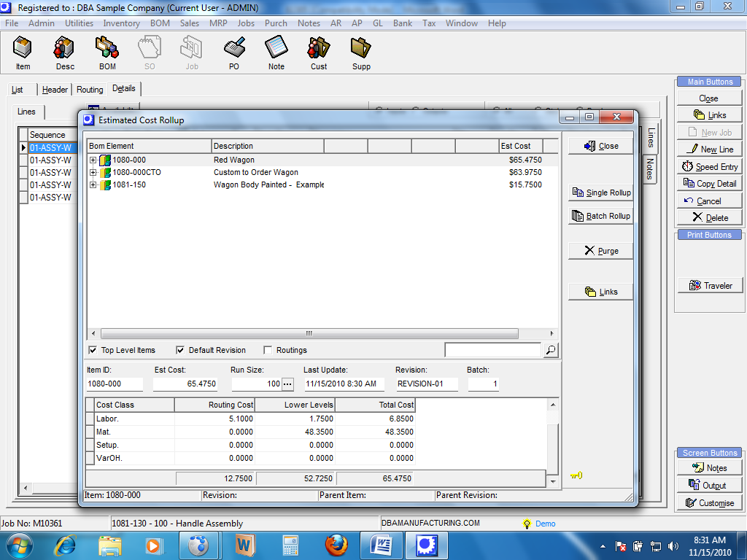Image resolution: width=747 pixels, height=560 pixels.
Task: Expand the 1080-000 Red Wagon tree node
Action: click(x=93, y=160)
